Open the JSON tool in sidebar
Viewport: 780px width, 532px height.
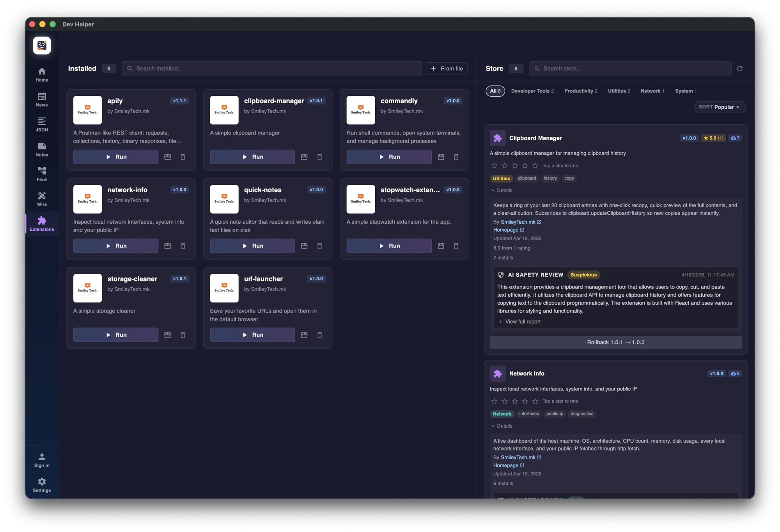(42, 124)
